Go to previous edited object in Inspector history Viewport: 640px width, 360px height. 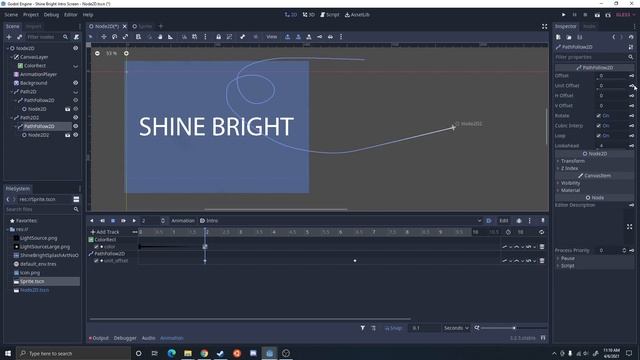pyautogui.click(x=613, y=37)
